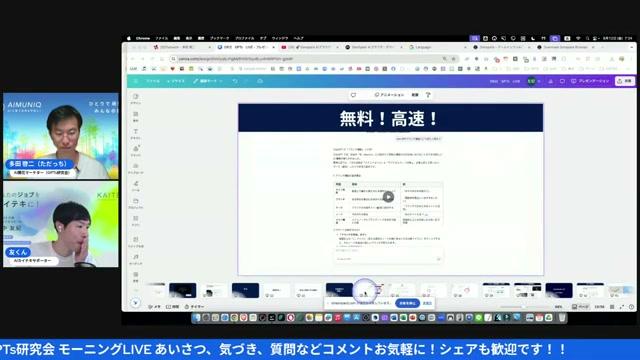Redo the last undone edit in Canva

tap(246, 81)
